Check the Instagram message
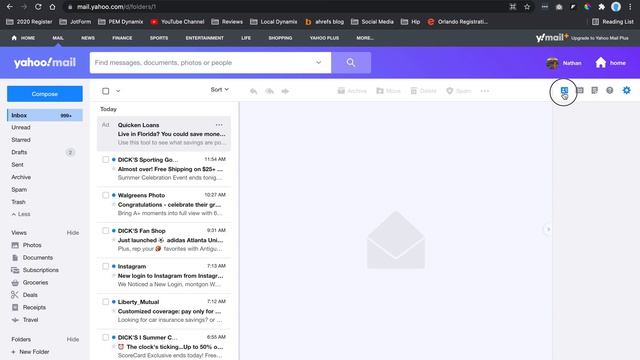Screen dimensions: 640x360 click(106, 266)
